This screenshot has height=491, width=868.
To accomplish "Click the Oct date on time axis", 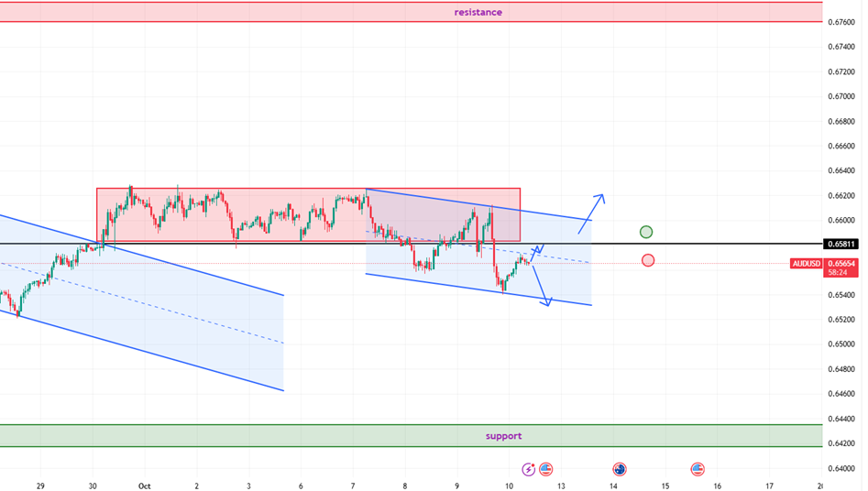I will (143, 486).
